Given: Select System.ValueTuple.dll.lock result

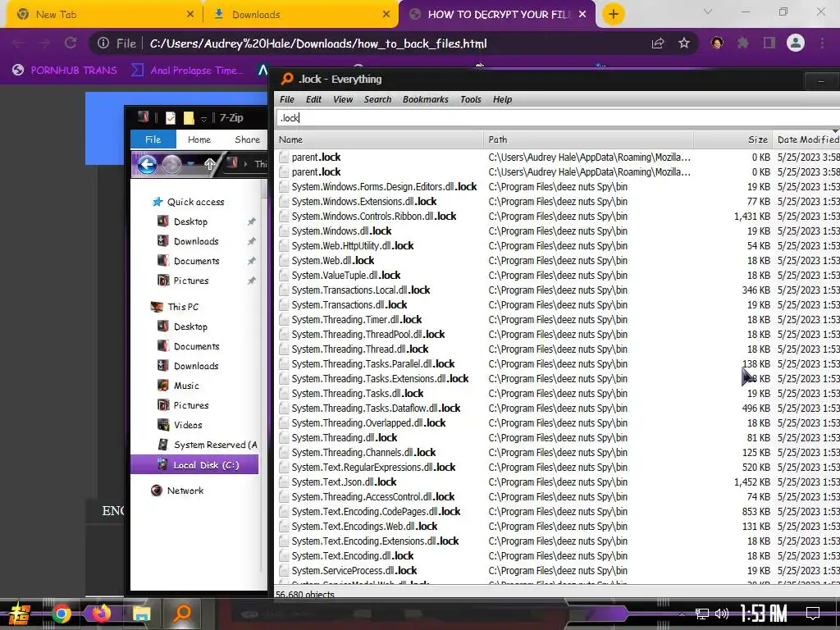Looking at the screenshot, I should [346, 275].
